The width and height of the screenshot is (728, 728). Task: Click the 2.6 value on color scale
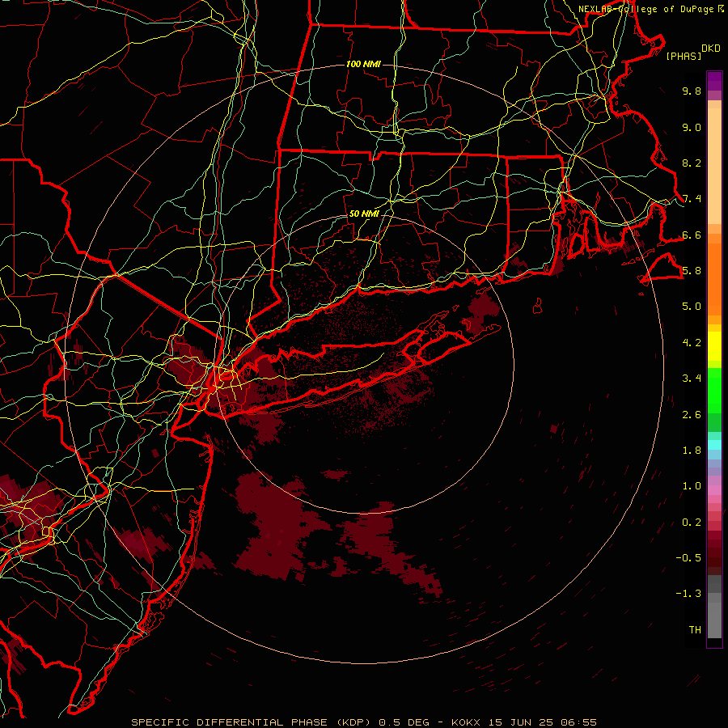pyautogui.click(x=692, y=415)
